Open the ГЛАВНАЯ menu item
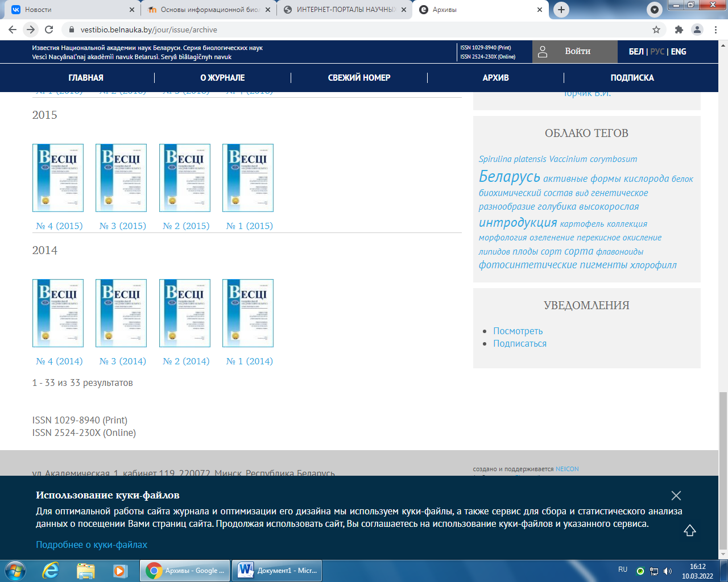Screen dimensions: 728x582 [x=86, y=78]
